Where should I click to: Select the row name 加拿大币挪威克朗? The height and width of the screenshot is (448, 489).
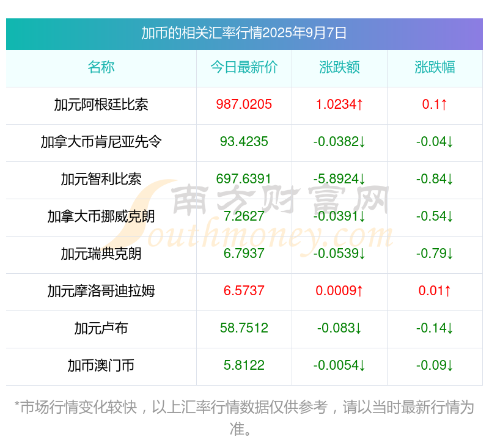[101, 216]
